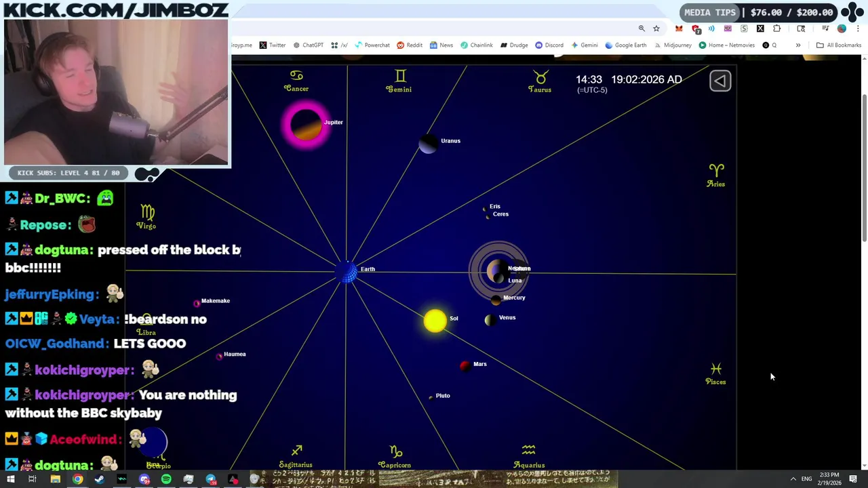Click the Ceres label
868x488 pixels.
pos(500,214)
